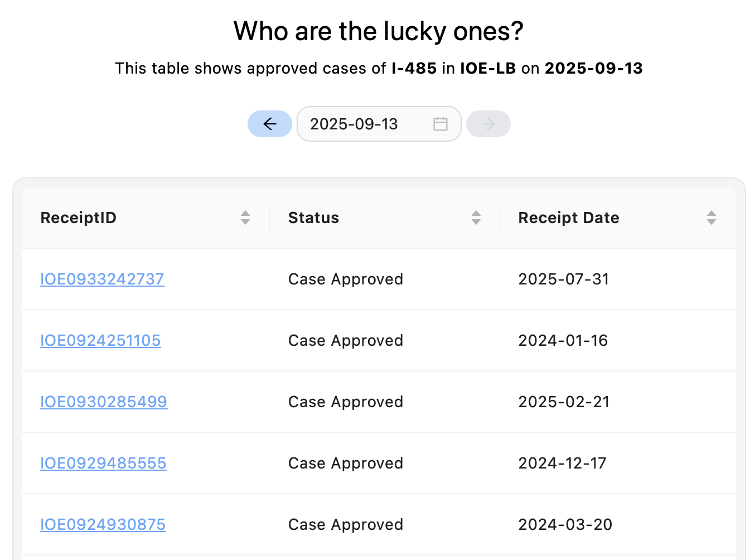Open receipt IOE0933242737
The image size is (755, 560).
pos(102,279)
